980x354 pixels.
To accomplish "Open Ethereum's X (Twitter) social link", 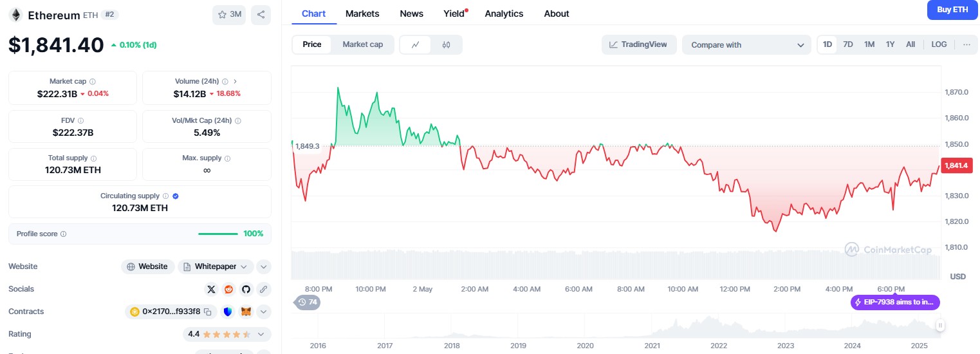I will tap(211, 289).
